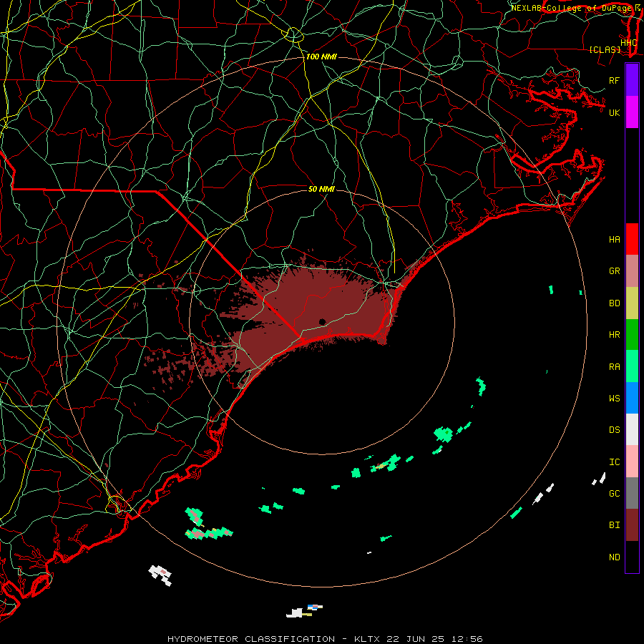644x644 pixels.
Task: Select the pink GR graupel swatch
Action: point(632,270)
